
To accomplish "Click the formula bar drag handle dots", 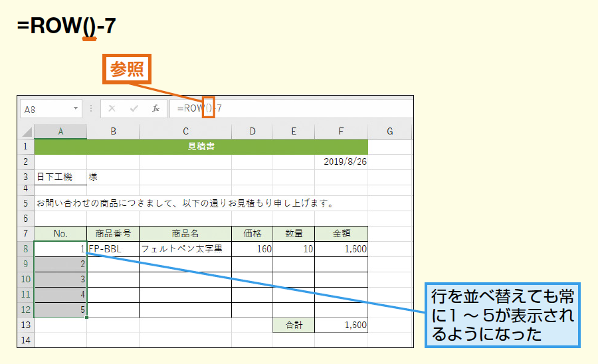I will click(91, 109).
